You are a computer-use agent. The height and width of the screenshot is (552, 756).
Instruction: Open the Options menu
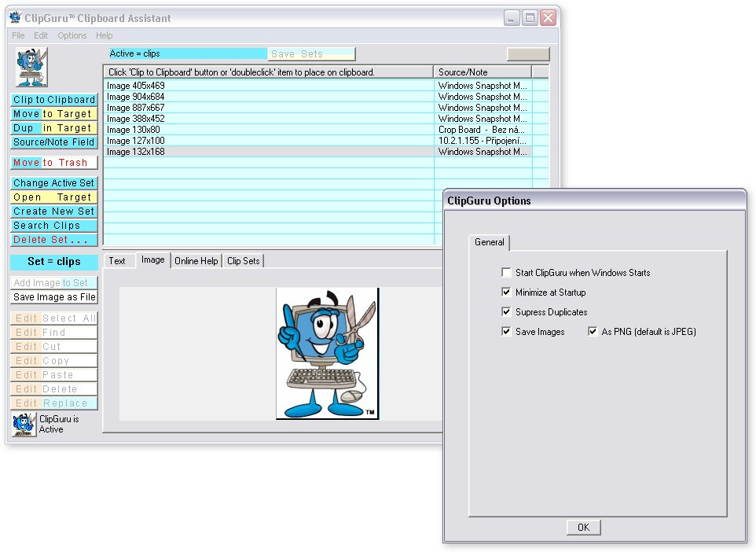(x=72, y=35)
